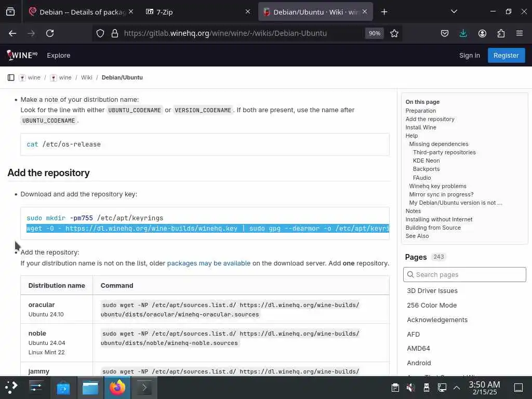Expand the list all tabs chevron
Image resolution: width=532 pixels, height=399 pixels.
(x=454, y=11)
